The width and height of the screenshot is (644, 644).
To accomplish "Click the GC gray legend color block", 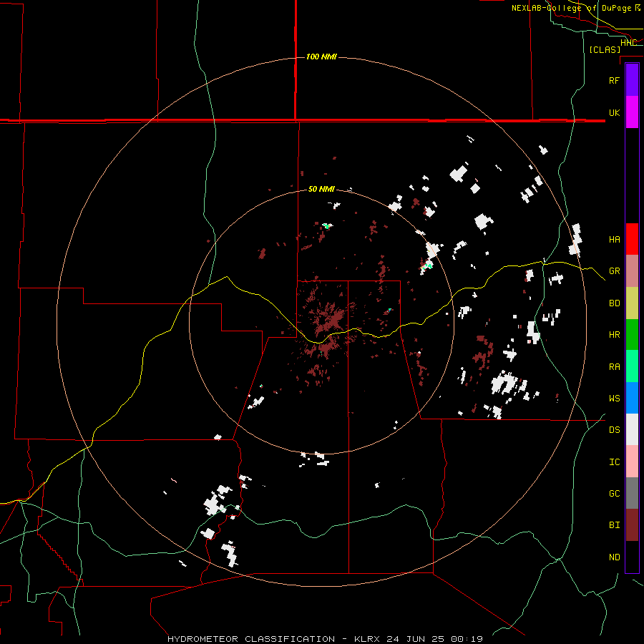I will pos(632,493).
